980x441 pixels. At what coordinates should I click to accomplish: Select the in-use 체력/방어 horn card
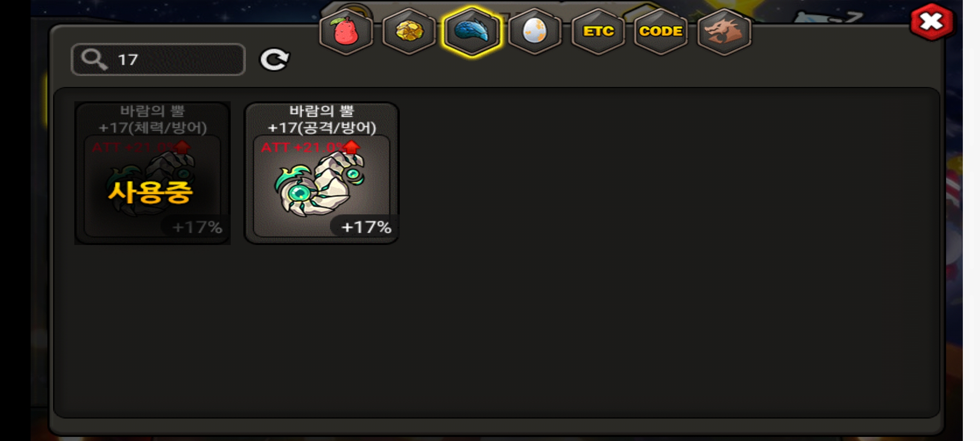coord(152,173)
